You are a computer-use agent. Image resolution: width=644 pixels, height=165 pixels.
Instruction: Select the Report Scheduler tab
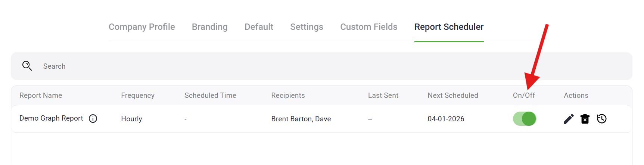coord(449,27)
